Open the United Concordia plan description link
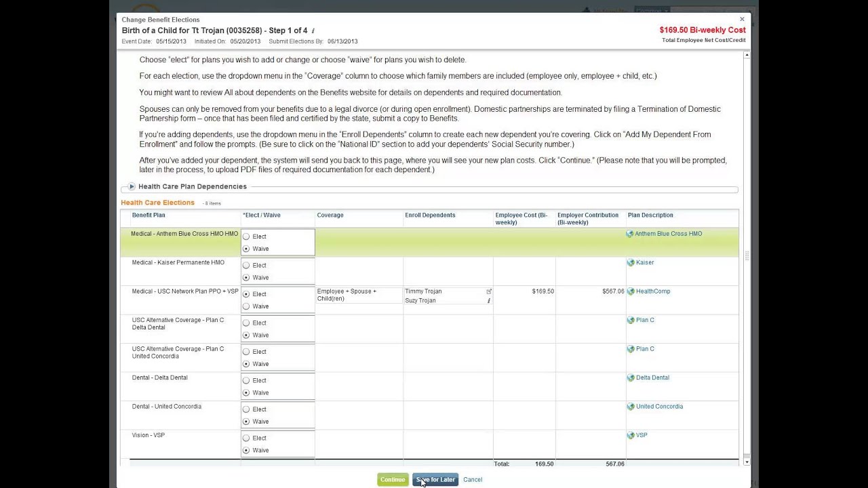The width and height of the screenshot is (868, 488). click(x=659, y=407)
